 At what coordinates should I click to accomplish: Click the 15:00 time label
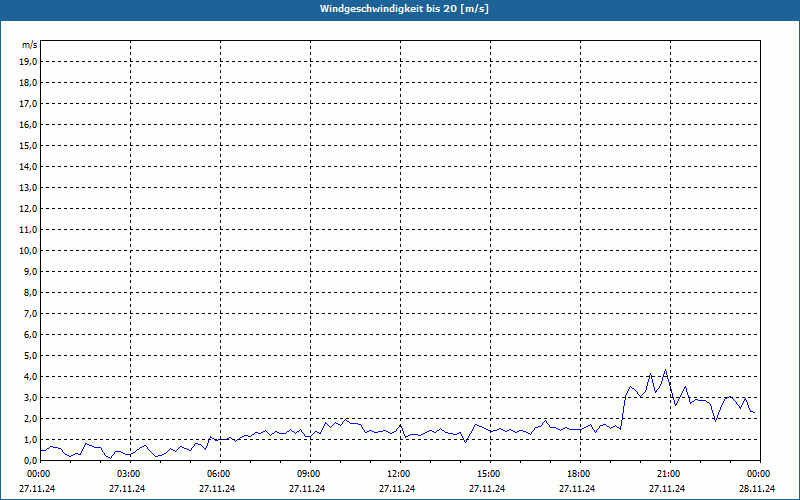point(491,474)
